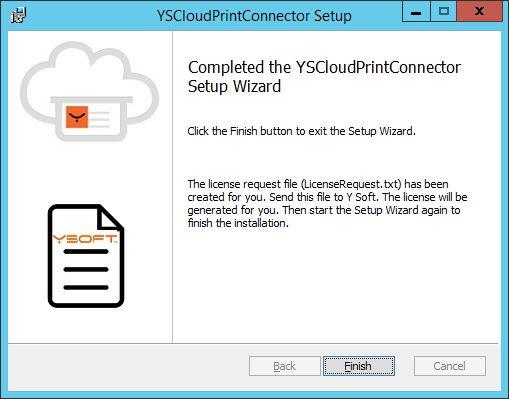This screenshot has height=399, width=509.
Task: Click the disabled Back button
Action: click(285, 366)
